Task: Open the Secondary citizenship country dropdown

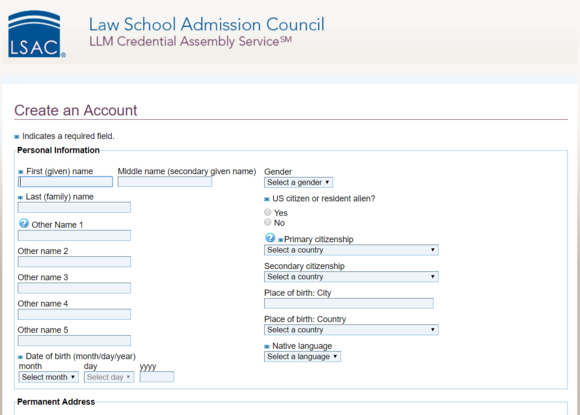Action: pos(351,277)
